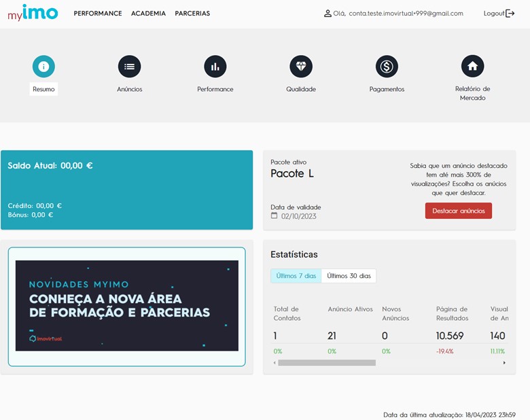Open the Parcerias menu item
530x420 pixels.
(192, 14)
